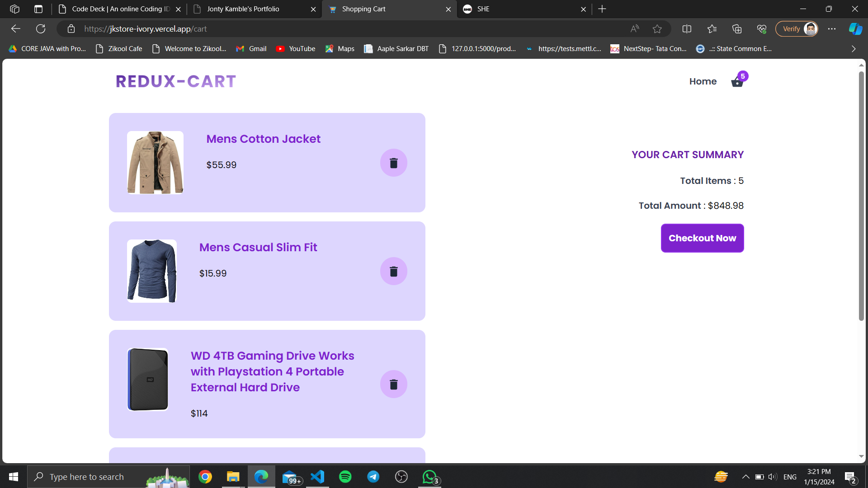Screen dimensions: 868x488
Task: Expand more bookmarks chevron
Action: [854, 49]
